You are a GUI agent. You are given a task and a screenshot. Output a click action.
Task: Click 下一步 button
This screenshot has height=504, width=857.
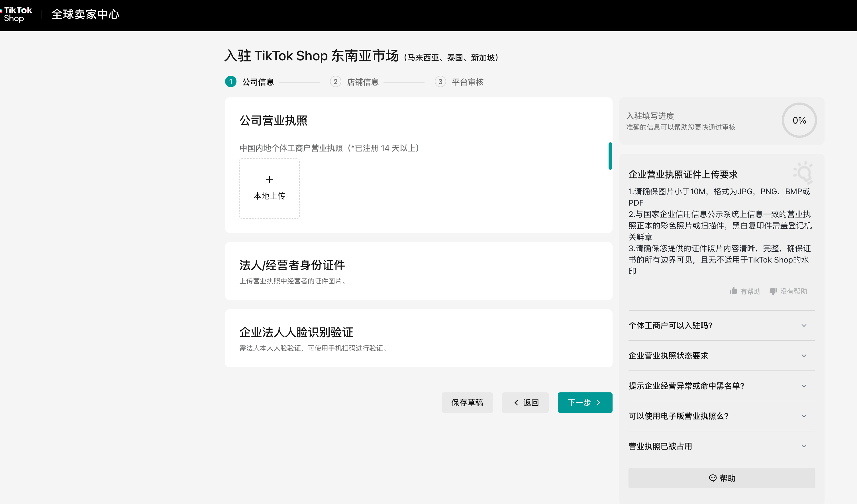[x=585, y=402]
